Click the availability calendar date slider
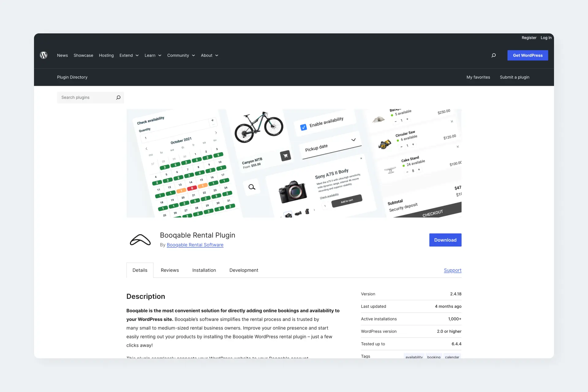 (x=216, y=133)
